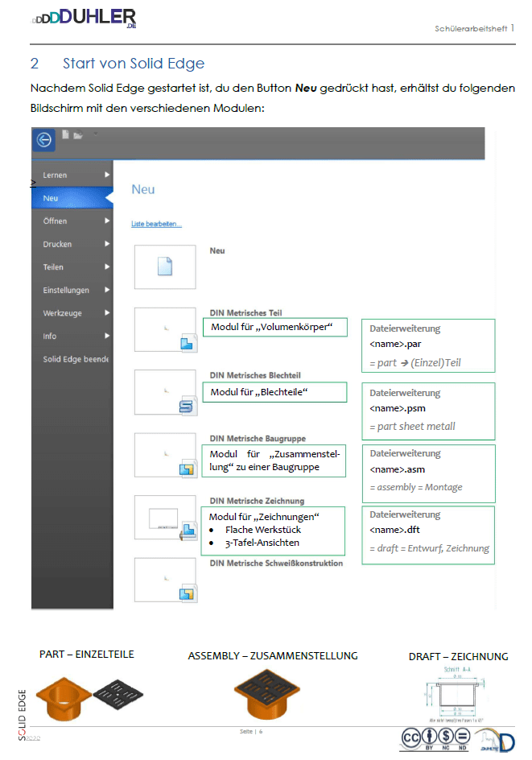Click the draft icon on Zeichnung template
Screen dimensions: 532x760
point(187,531)
